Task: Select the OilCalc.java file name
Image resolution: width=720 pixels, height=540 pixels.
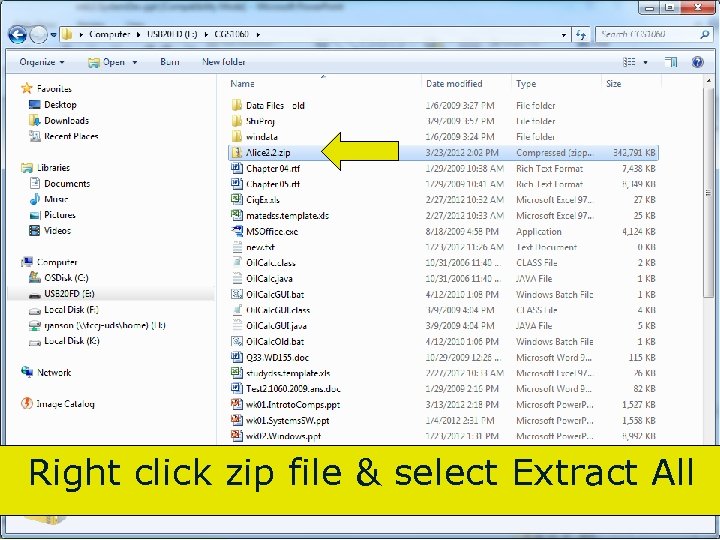Action: click(x=269, y=279)
